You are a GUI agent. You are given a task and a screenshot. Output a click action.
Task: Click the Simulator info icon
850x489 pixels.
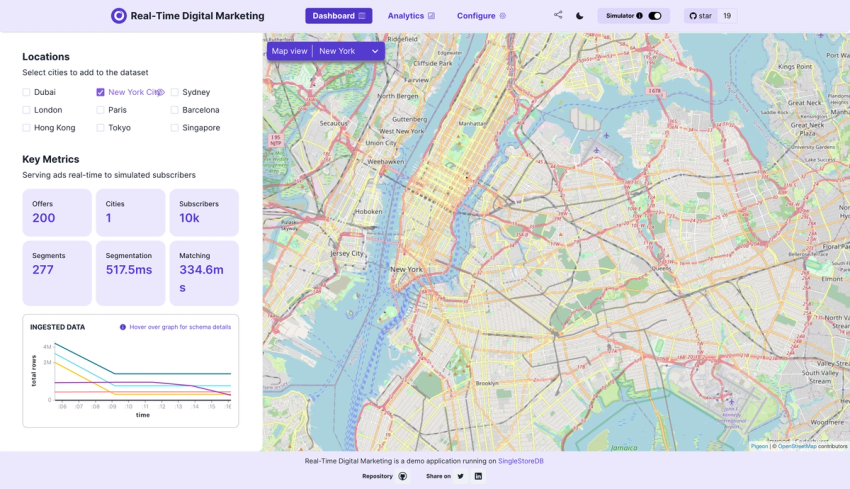tap(639, 16)
